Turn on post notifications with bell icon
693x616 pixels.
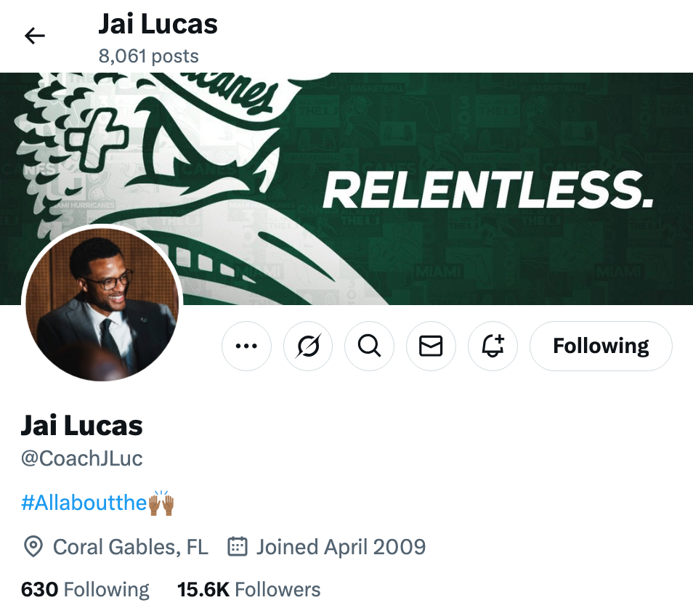point(493,346)
